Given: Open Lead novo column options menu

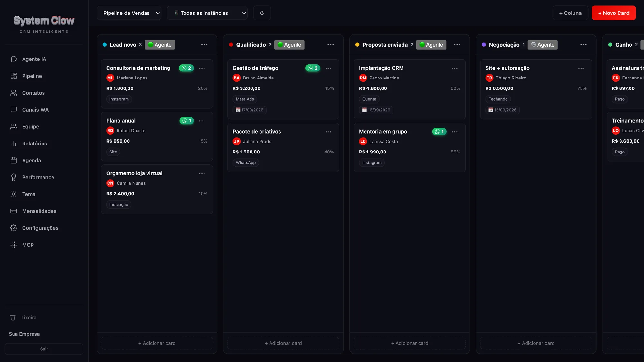Looking at the screenshot, I should click(204, 44).
